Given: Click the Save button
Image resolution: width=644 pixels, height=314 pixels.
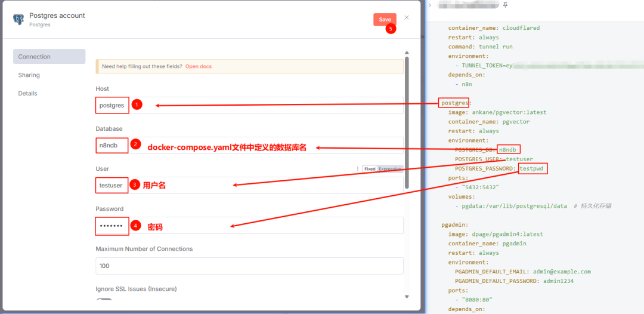Looking at the screenshot, I should click(385, 19).
